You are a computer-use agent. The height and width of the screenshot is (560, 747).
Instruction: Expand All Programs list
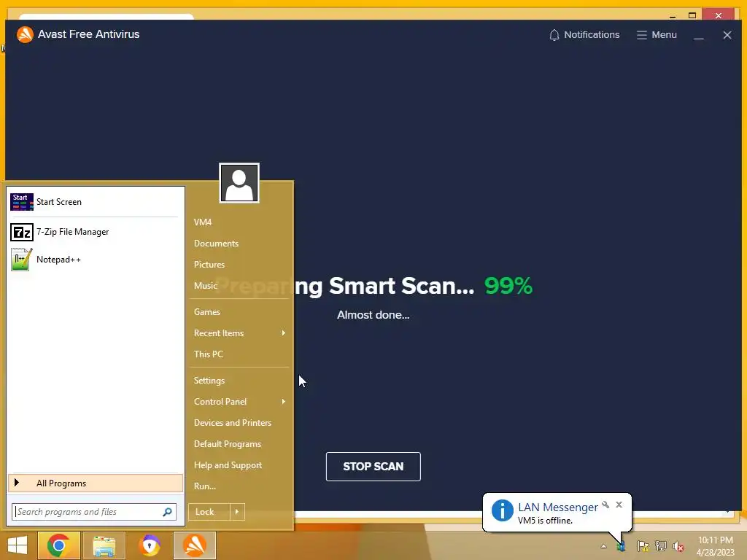point(96,483)
